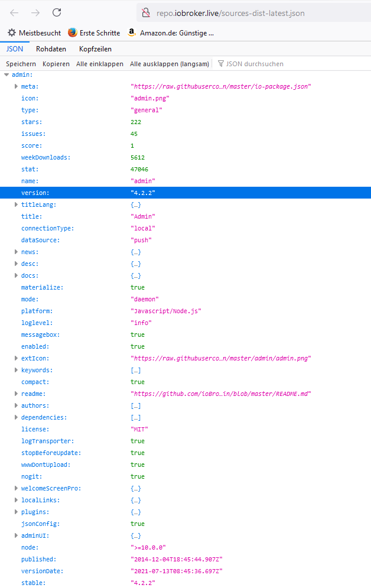The image size is (371, 588).
Task: Click the "general" type value
Action: 146,110
